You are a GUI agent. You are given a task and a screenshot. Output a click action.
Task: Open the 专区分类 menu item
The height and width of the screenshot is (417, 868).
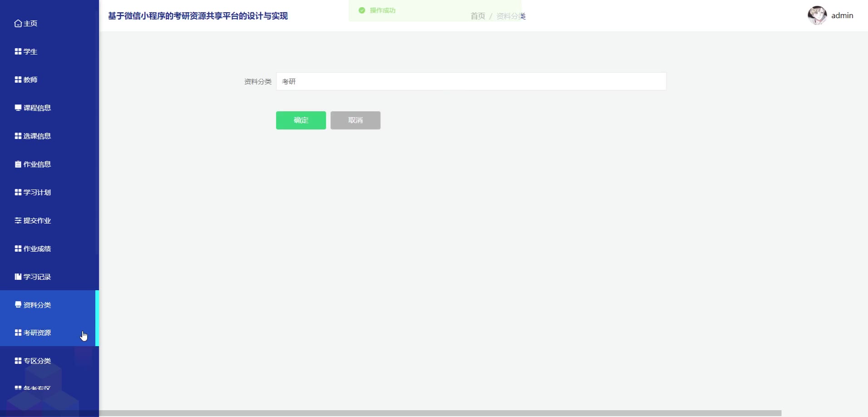click(x=49, y=361)
